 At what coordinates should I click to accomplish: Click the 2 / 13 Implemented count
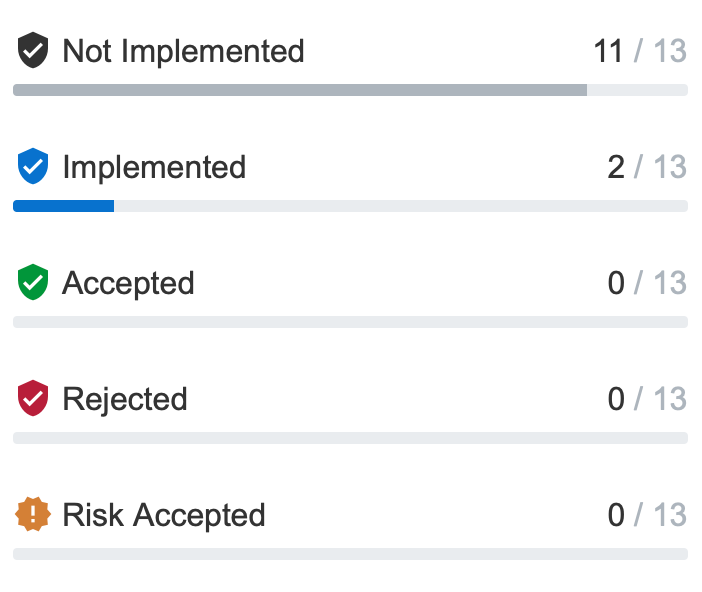click(647, 167)
